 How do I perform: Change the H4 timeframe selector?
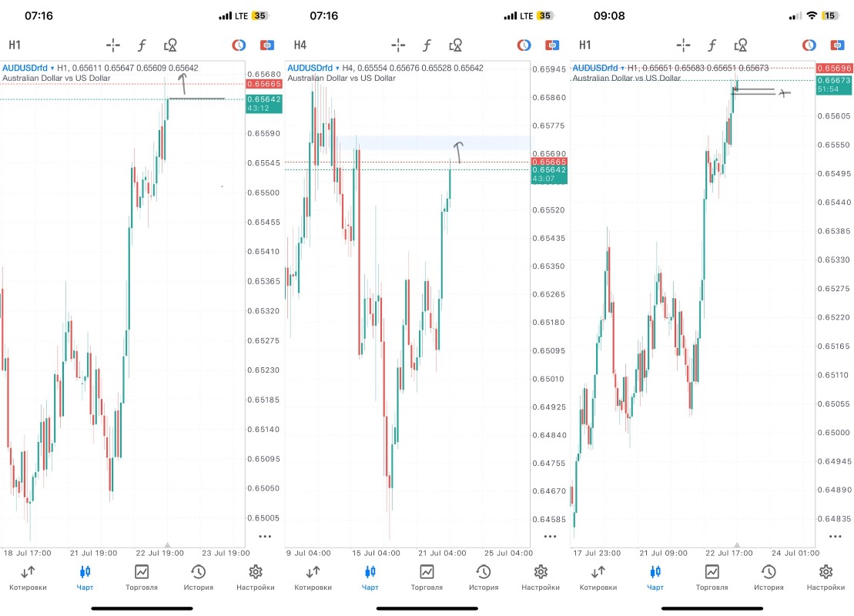pos(300,45)
